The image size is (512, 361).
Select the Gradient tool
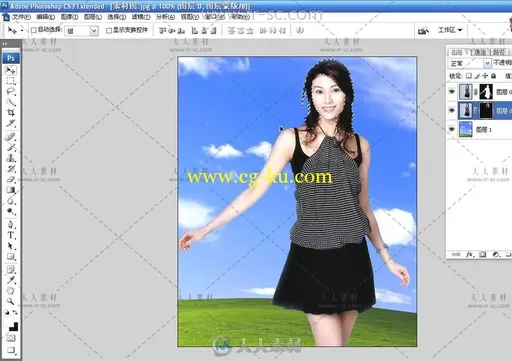[x=11, y=190]
